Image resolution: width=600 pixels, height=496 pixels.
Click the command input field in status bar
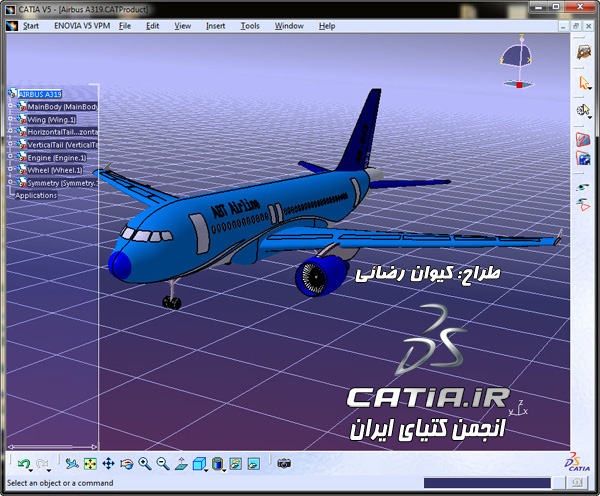487,483
